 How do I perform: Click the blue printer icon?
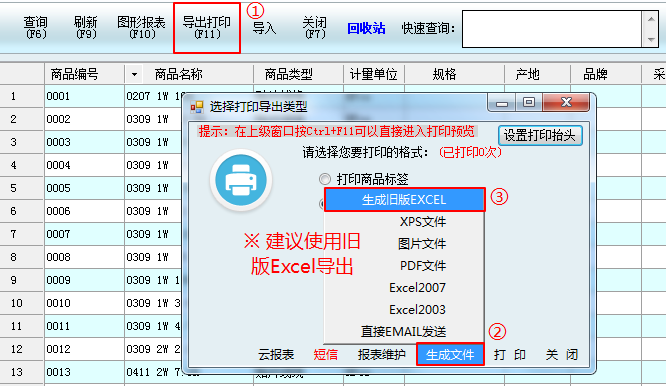tap(241, 180)
